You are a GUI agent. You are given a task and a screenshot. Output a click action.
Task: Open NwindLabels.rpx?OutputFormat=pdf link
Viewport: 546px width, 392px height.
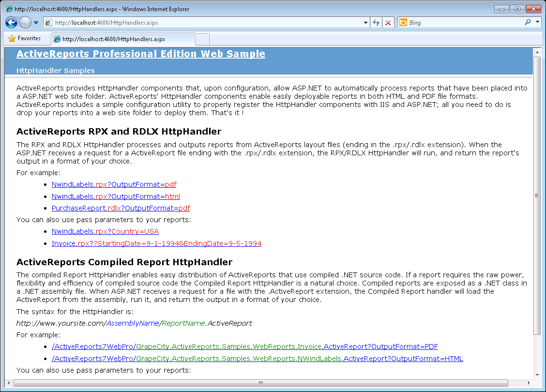click(114, 184)
